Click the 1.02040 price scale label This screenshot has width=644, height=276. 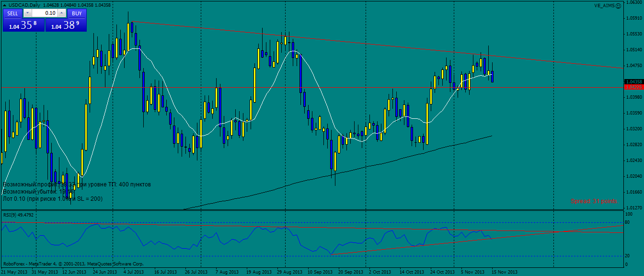[633, 176]
